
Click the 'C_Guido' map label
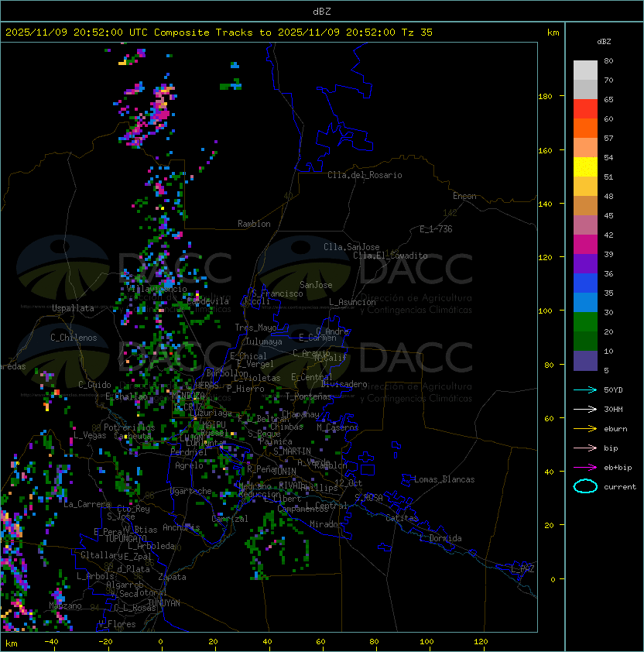(x=94, y=385)
